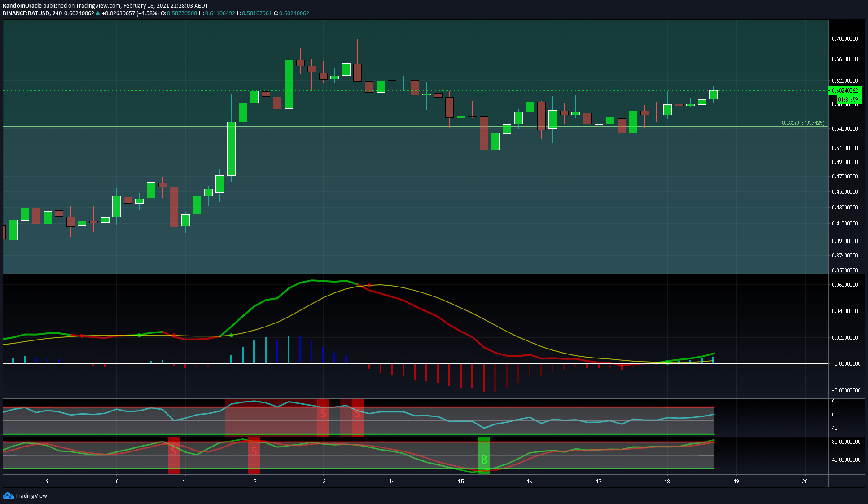The image size is (868, 504).
Task: Select the low value L:0.58107961
Action: (x=254, y=13)
